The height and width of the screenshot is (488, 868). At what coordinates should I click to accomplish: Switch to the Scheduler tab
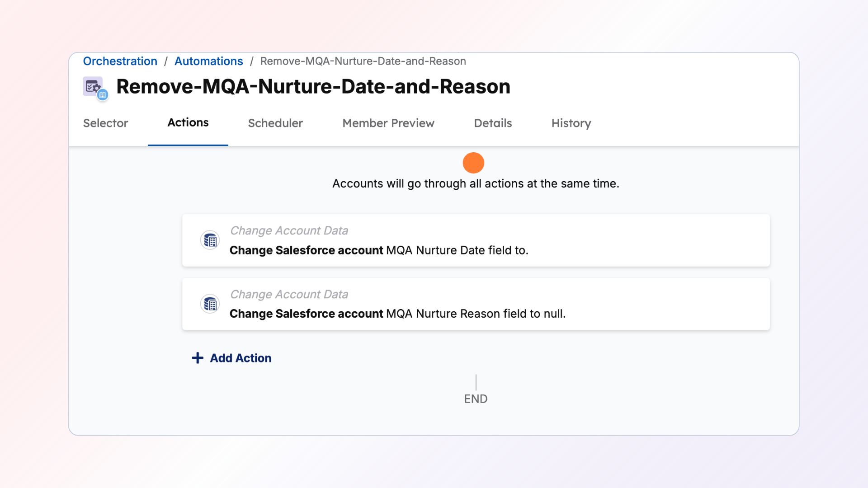tap(275, 123)
